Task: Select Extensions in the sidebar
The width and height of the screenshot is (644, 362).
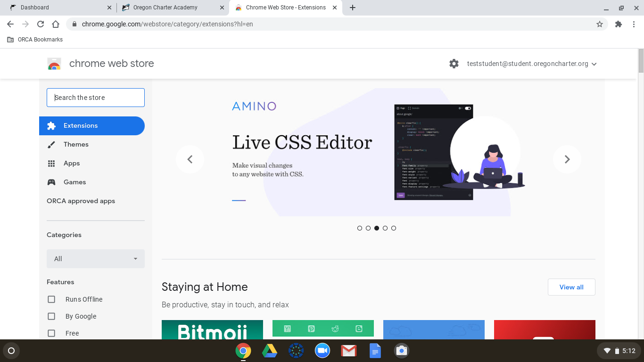Action: tap(92, 126)
